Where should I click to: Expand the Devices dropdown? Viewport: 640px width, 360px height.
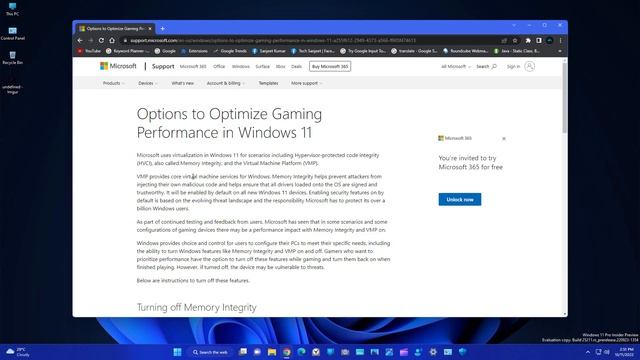coord(147,83)
